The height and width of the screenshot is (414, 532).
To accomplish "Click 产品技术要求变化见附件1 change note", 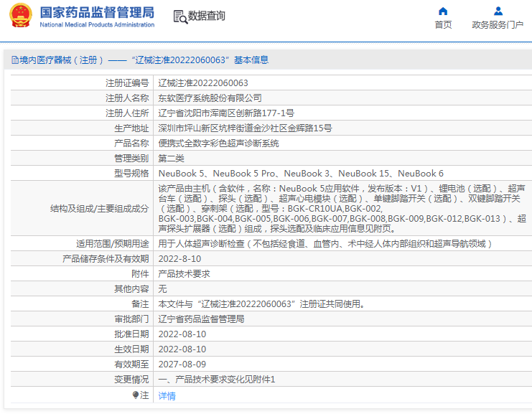I will point(217,380).
